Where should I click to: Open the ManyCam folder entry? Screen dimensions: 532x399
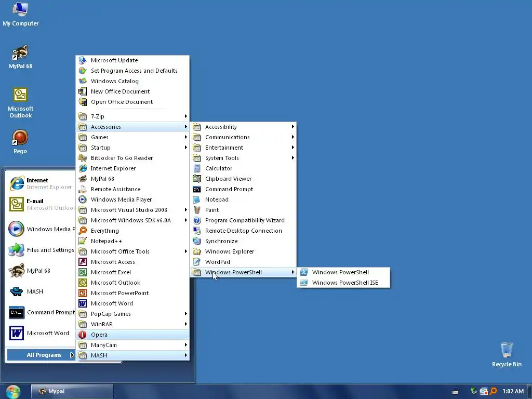132,345
